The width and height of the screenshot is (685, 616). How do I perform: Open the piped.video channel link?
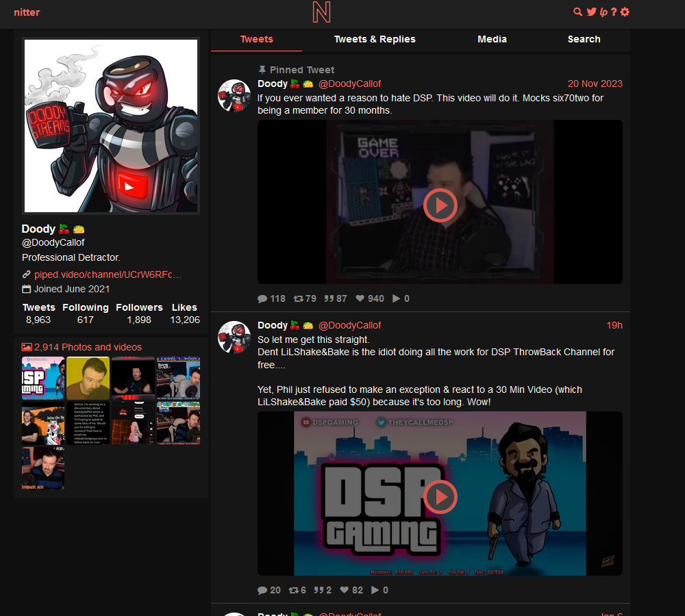[108, 274]
